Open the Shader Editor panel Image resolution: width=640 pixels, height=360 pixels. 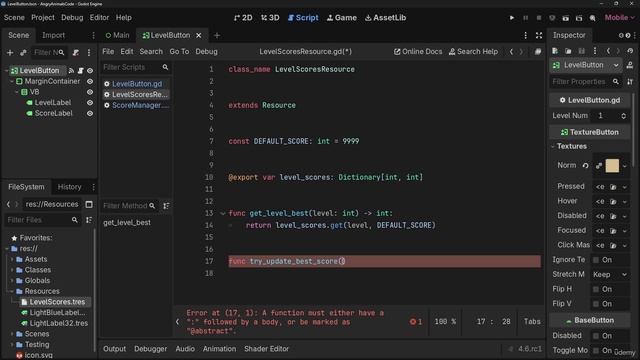coord(267,349)
